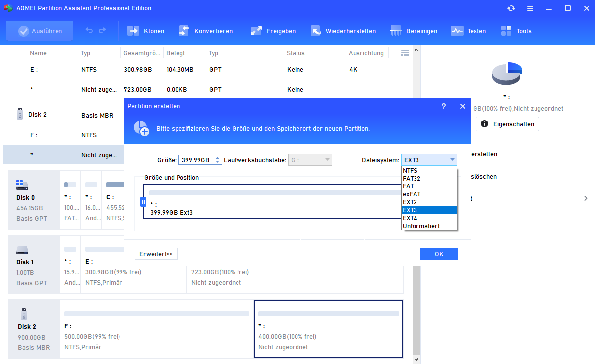Click the Eigenschaften button
595x364 pixels.
[x=507, y=124]
